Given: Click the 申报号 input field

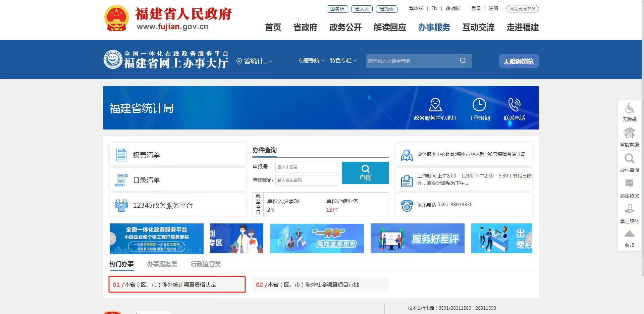Looking at the screenshot, I should click(306, 167).
